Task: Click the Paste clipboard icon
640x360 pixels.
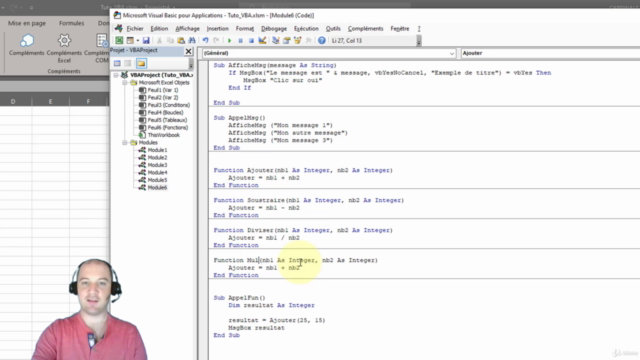Action: click(181, 40)
